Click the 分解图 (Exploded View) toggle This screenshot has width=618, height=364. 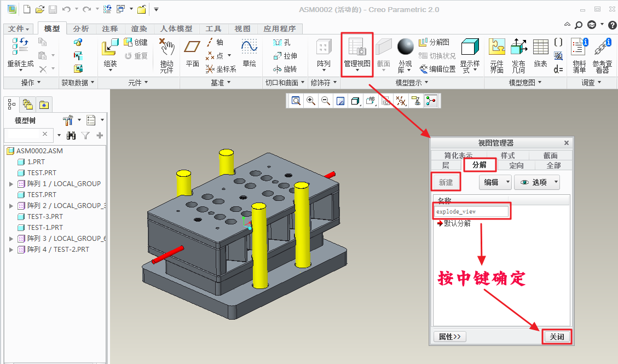pyautogui.click(x=434, y=42)
